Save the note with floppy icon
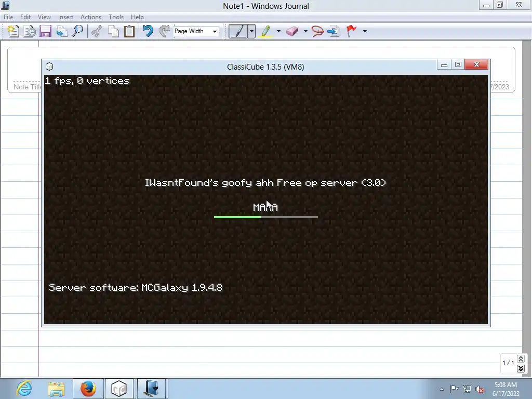 tap(46, 31)
